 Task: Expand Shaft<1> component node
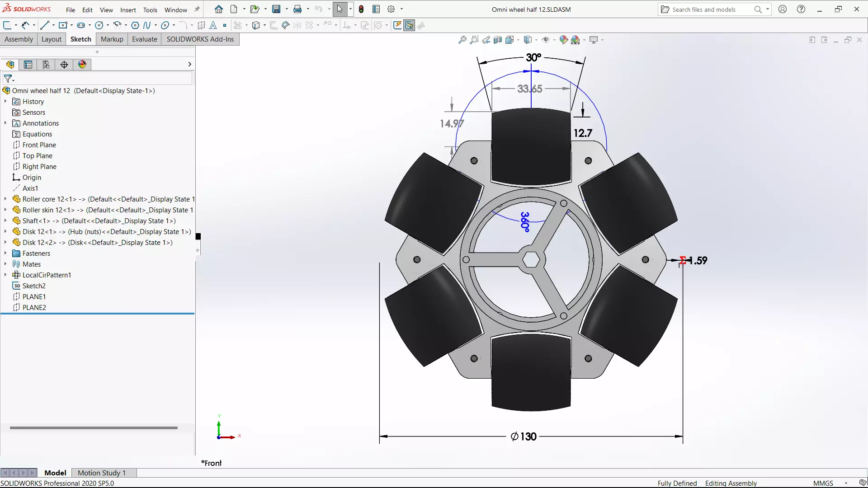[5, 221]
